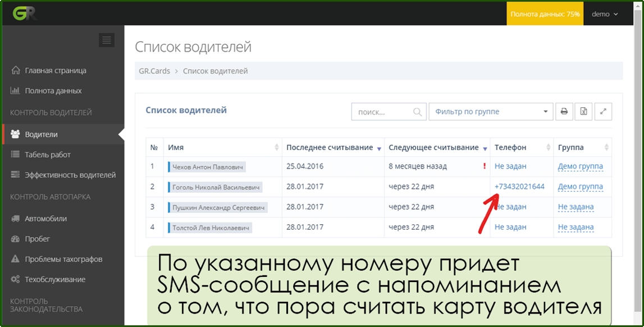Click the bar chart icon beside Полнота данных
644x327 pixels.
coord(15,91)
